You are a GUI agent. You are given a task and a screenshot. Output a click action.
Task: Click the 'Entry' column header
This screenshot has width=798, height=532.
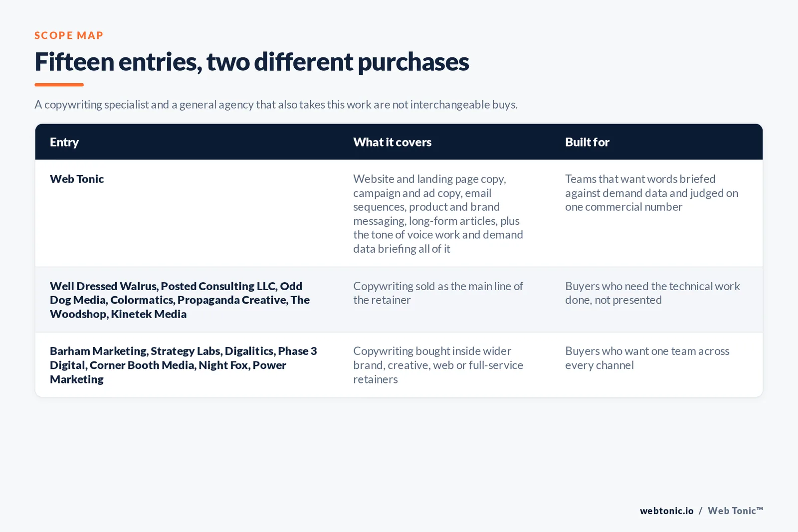click(x=64, y=142)
